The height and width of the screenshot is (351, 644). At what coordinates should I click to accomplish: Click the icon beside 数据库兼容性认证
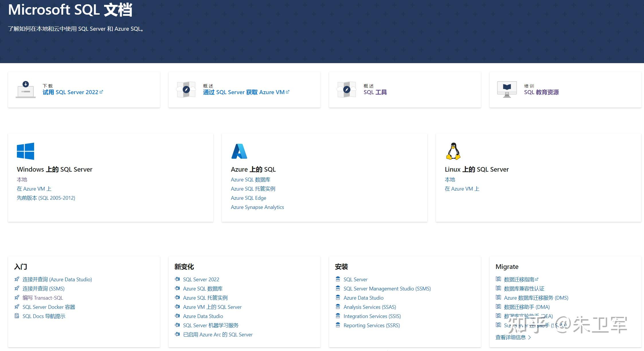[498, 288]
